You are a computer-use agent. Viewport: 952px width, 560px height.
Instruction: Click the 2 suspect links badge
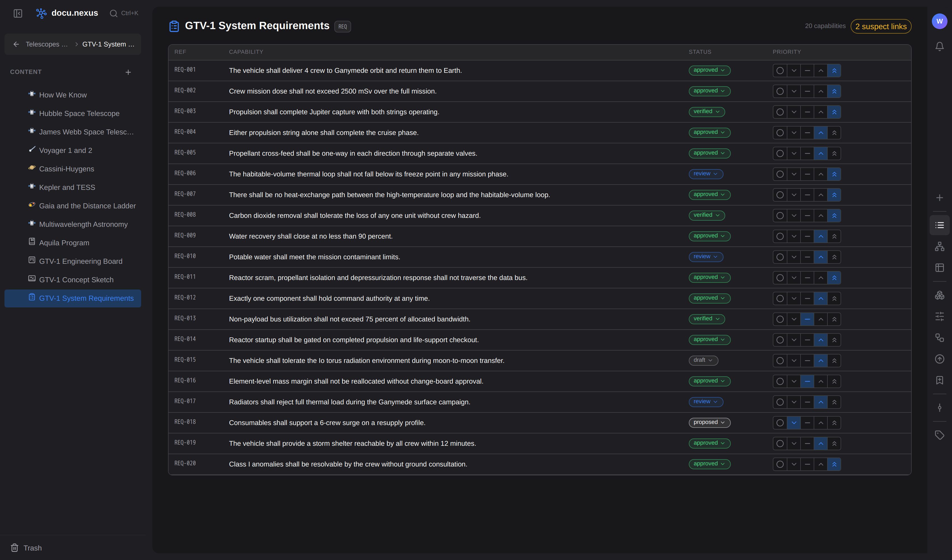pos(881,26)
